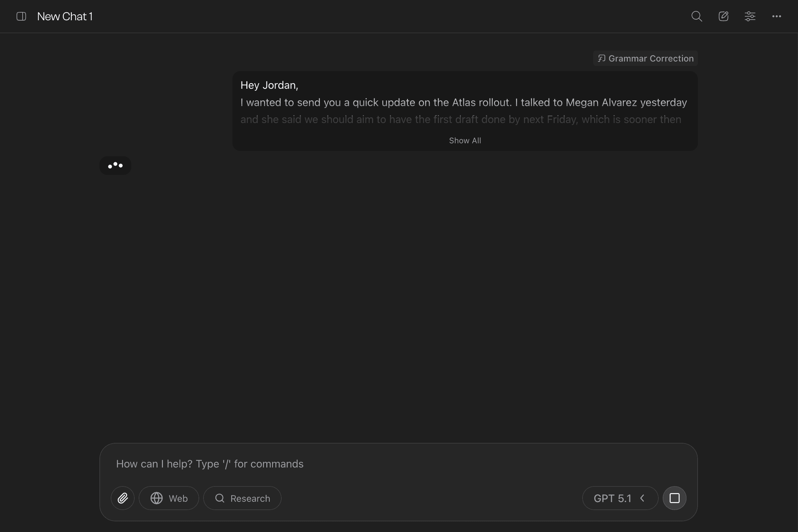Screen dimensions: 798x532
Task: Click the typing indicator bubble
Action: pos(115,166)
